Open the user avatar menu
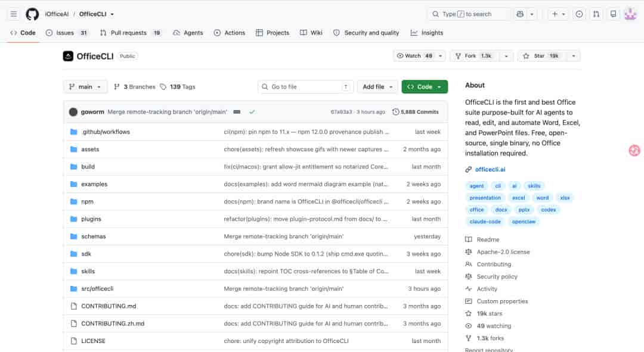 pos(630,14)
